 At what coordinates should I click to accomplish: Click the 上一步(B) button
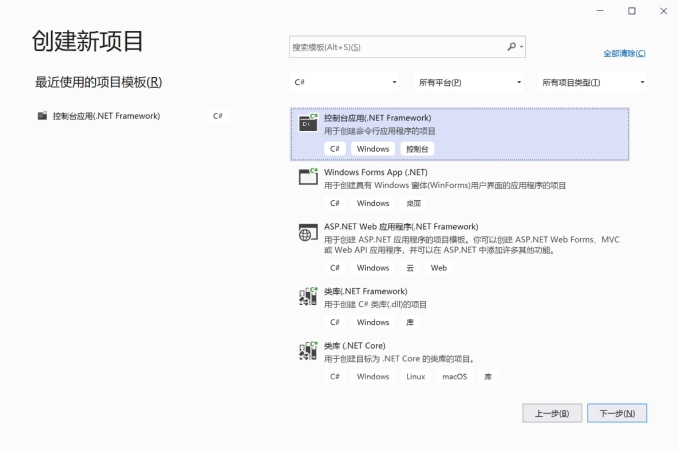point(552,413)
